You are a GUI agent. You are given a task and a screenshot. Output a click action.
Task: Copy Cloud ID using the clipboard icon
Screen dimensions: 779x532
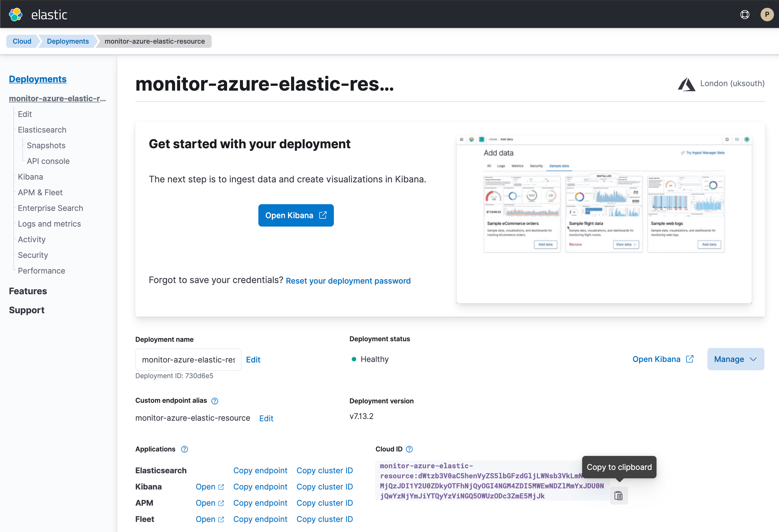[619, 495]
